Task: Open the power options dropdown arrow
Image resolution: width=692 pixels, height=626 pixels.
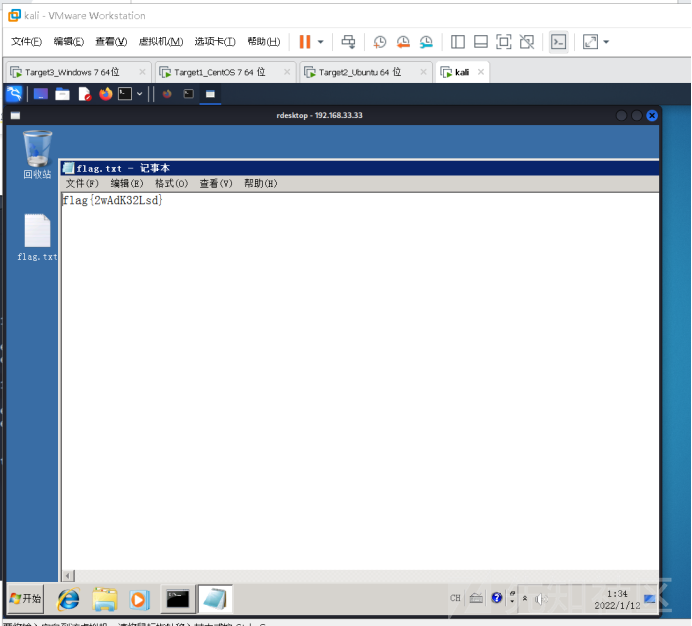Action: click(321, 42)
